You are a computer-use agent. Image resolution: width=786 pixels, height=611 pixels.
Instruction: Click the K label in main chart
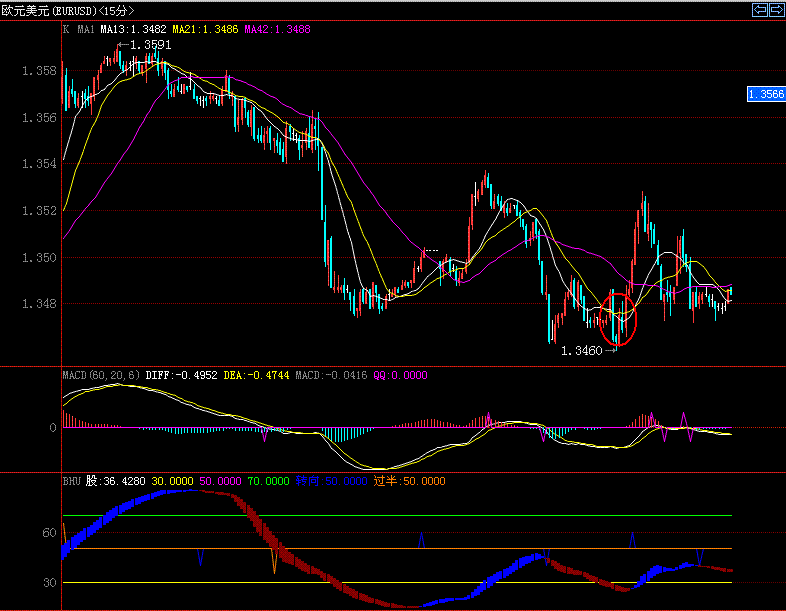pyautogui.click(x=66, y=30)
